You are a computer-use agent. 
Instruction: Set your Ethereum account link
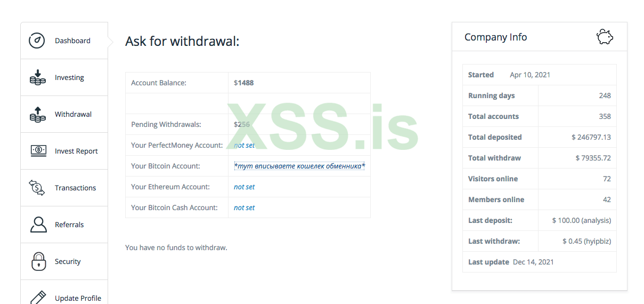pos(244,187)
